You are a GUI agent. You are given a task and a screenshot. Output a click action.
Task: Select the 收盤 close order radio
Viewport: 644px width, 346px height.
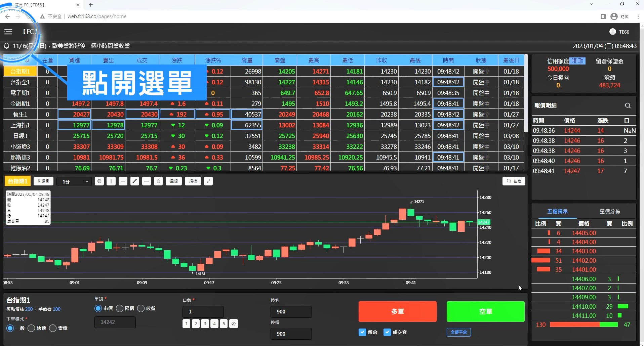(141, 308)
